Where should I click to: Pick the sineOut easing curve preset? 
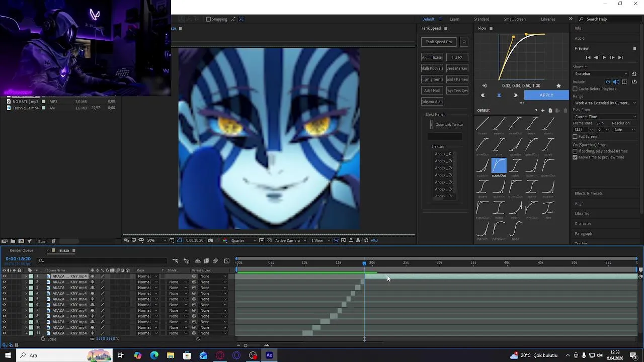482,145
